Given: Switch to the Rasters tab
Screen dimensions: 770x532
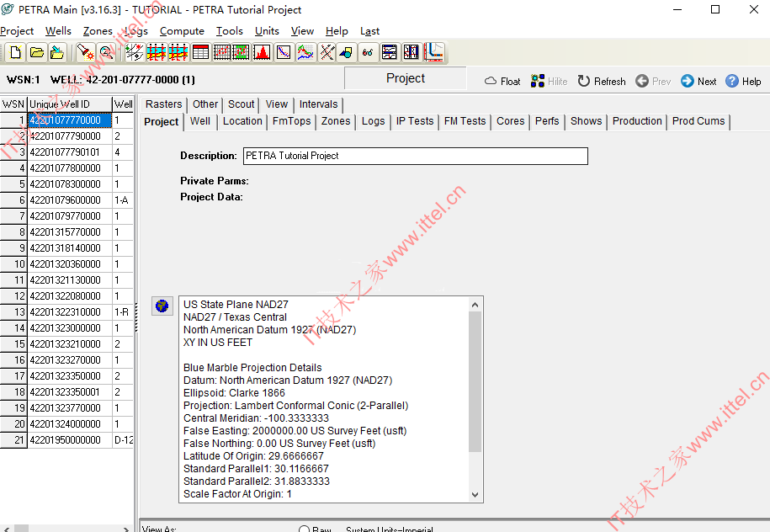Looking at the screenshot, I should pos(163,104).
